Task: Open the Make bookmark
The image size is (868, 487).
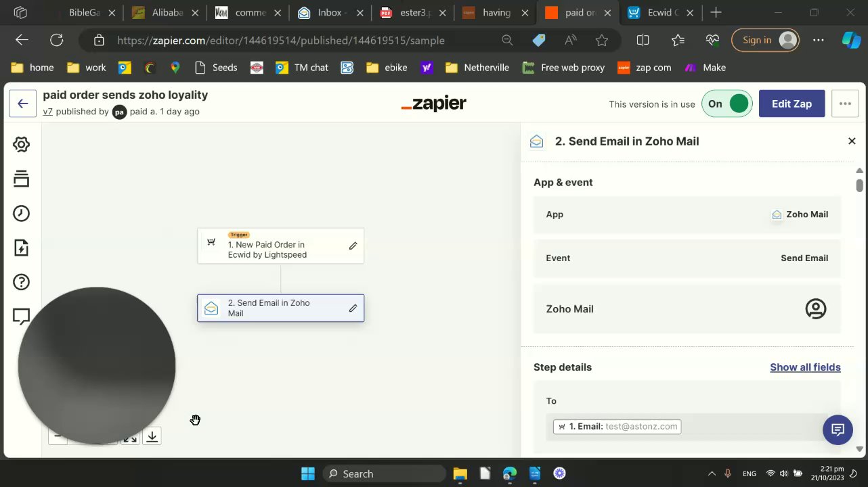Action: [x=706, y=67]
